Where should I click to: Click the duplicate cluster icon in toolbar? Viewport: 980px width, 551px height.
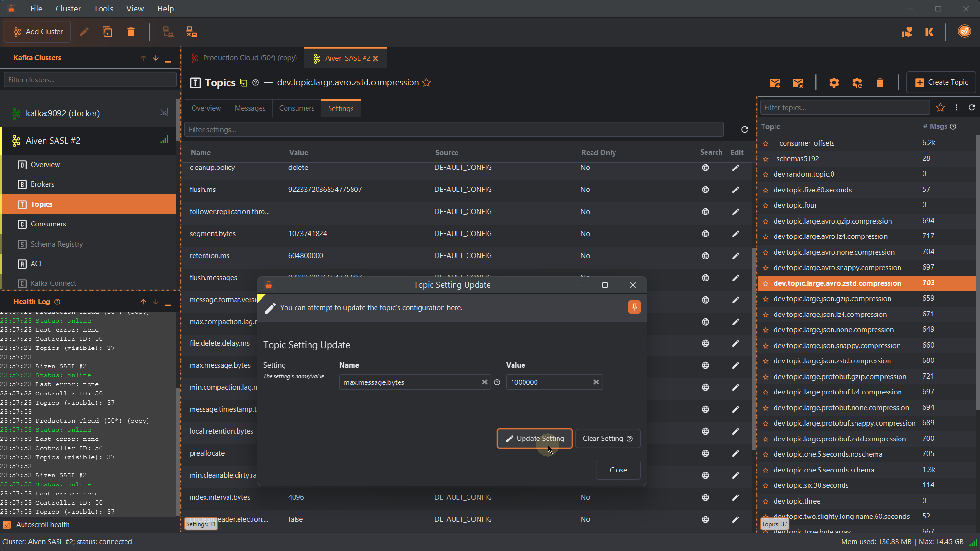pyautogui.click(x=107, y=32)
